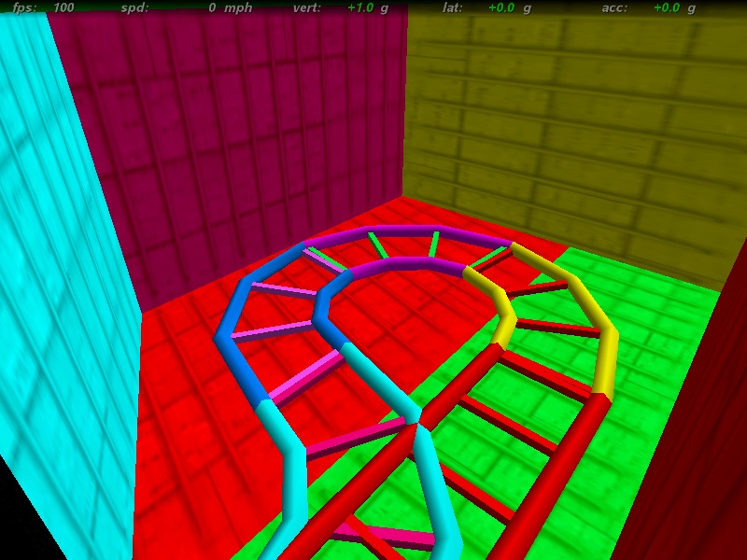Image resolution: width=747 pixels, height=560 pixels.
Task: Click the vert g-force label
Action: pyautogui.click(x=305, y=7)
